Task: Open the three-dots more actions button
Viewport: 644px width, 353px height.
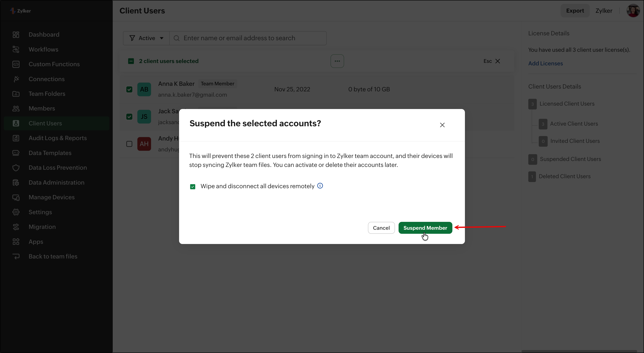Action: point(337,61)
